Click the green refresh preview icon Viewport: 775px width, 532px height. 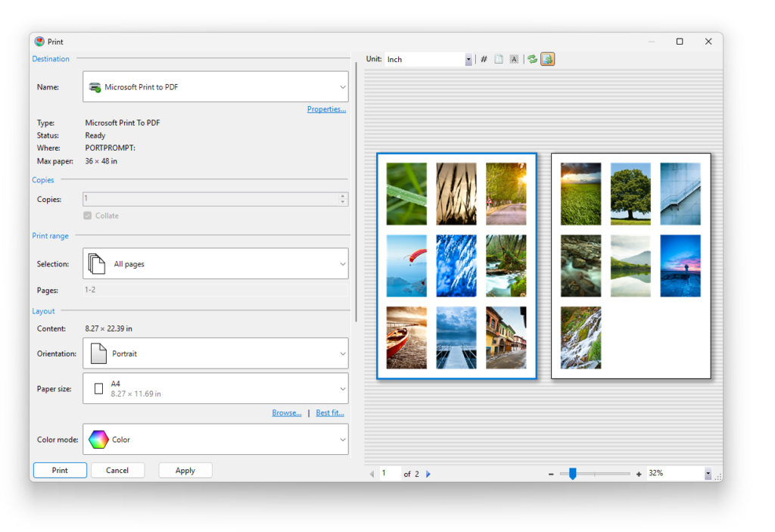[x=533, y=59]
